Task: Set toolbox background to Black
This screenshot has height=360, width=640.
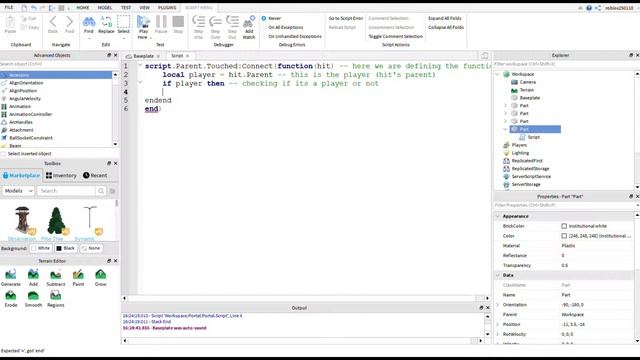Action: 65,248
